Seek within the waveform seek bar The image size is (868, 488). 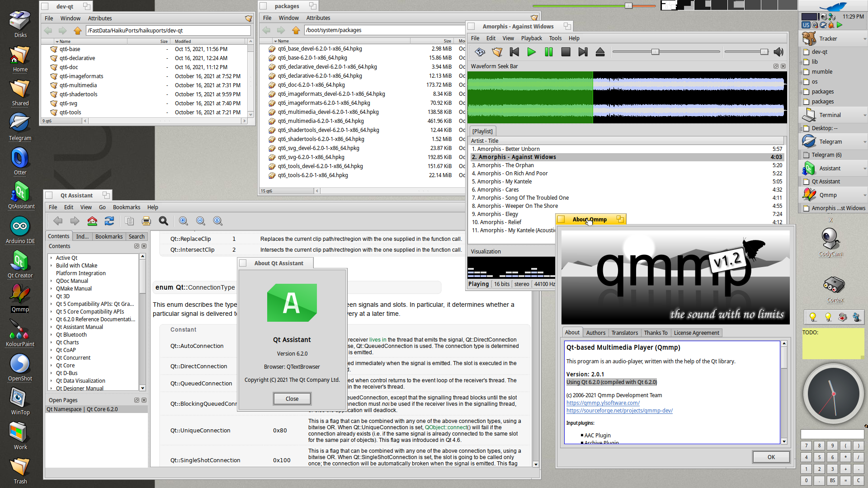tap(627, 98)
